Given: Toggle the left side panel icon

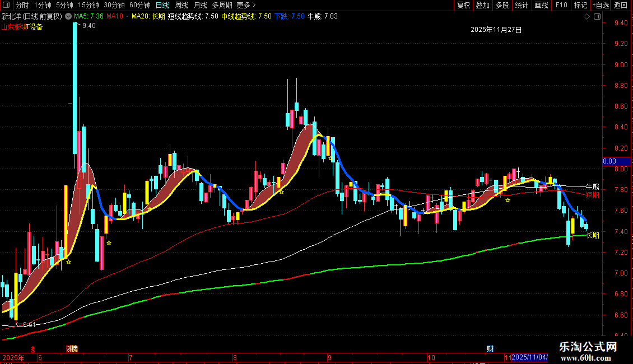Looking at the screenshot, I should click(x=6, y=5).
